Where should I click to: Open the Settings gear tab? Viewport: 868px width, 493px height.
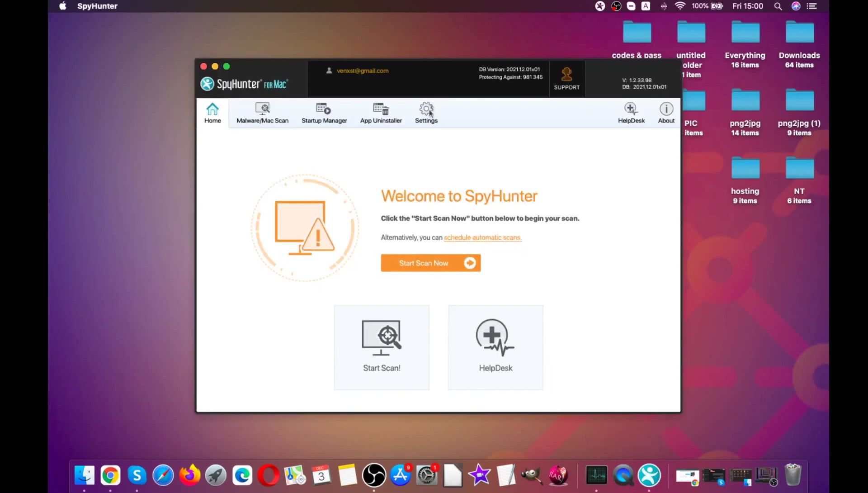coord(426,113)
